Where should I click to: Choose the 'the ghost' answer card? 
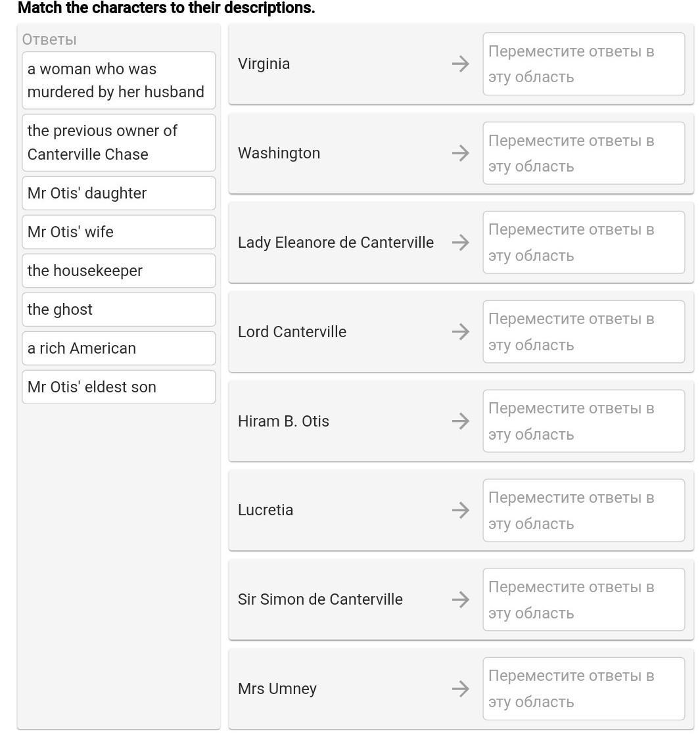click(119, 310)
